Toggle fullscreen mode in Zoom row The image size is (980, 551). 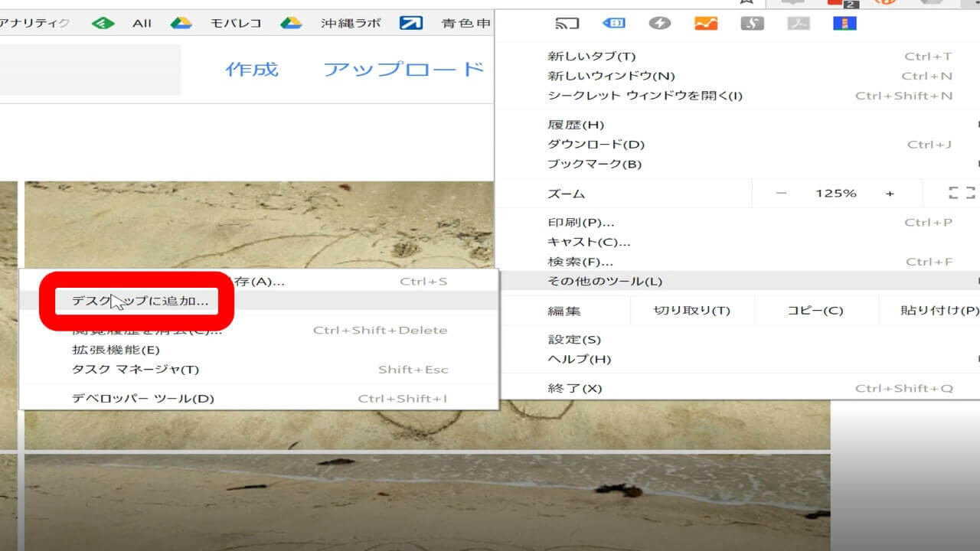point(961,193)
